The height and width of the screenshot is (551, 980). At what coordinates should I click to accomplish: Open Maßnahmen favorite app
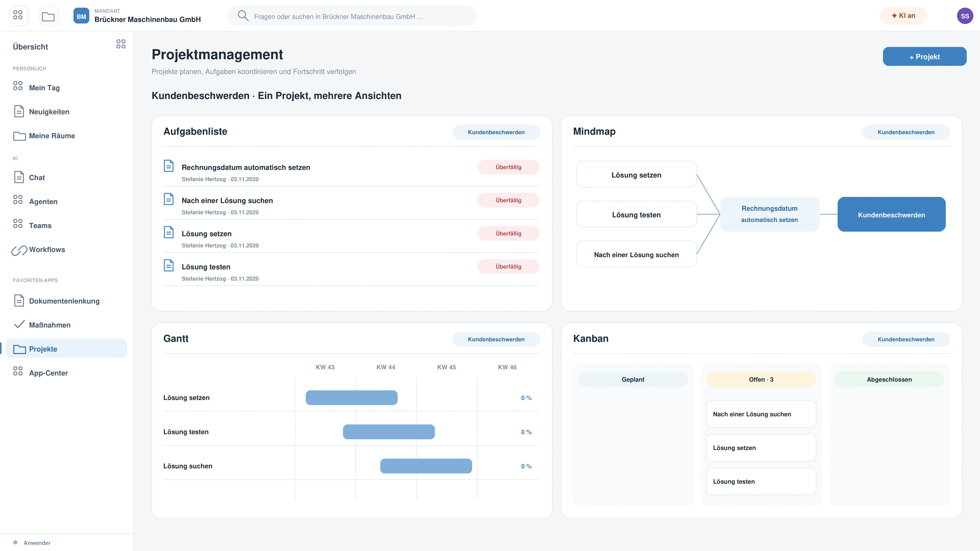pos(66,325)
